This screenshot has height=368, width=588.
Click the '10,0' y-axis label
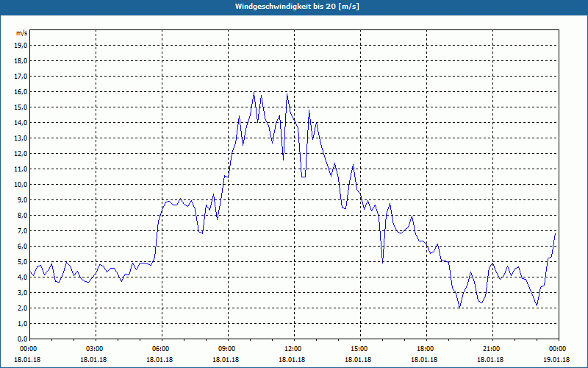click(x=21, y=185)
